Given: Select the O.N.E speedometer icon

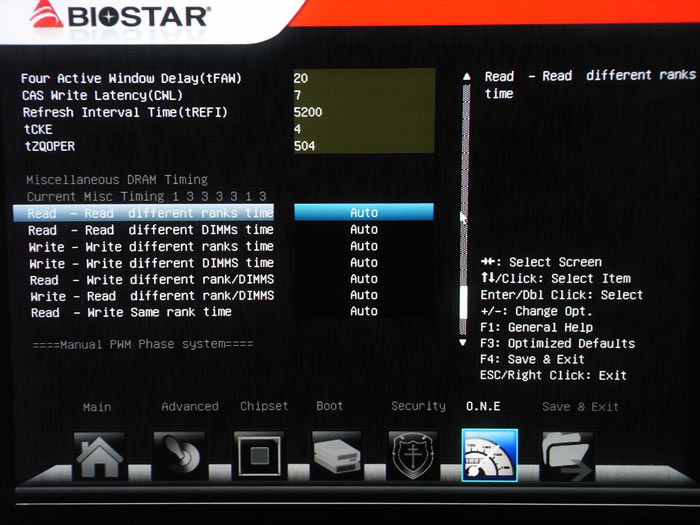Looking at the screenshot, I should [489, 456].
